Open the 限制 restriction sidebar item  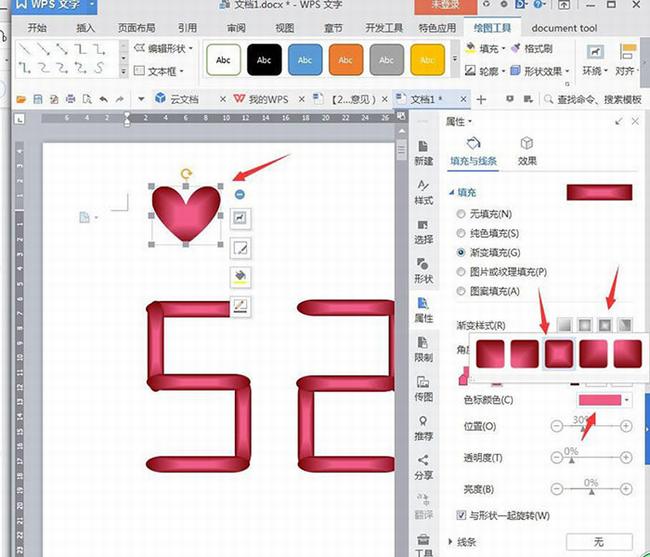[423, 350]
